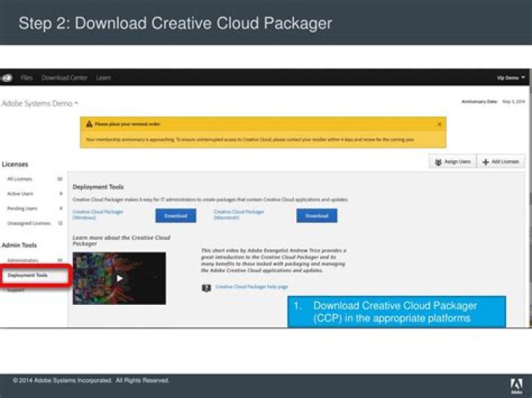
Task: Expand the Adobe Systems Demo dropdown
Action: point(40,103)
